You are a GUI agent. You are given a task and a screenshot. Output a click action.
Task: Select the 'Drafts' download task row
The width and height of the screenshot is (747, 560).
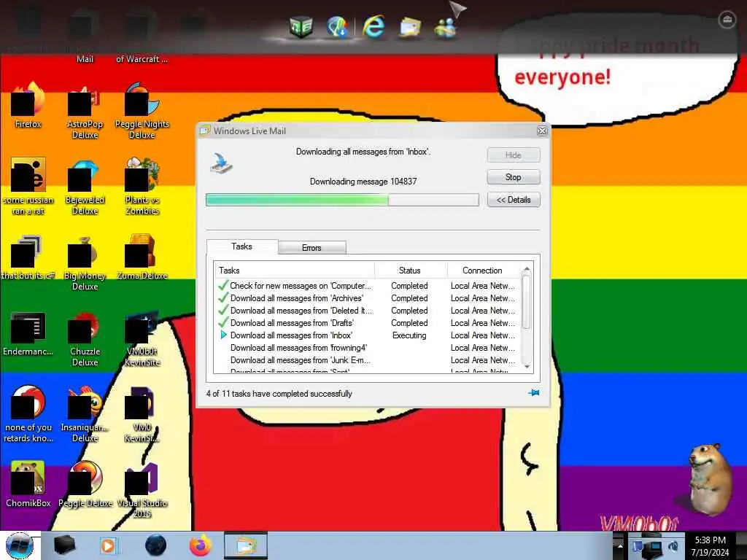pos(368,323)
